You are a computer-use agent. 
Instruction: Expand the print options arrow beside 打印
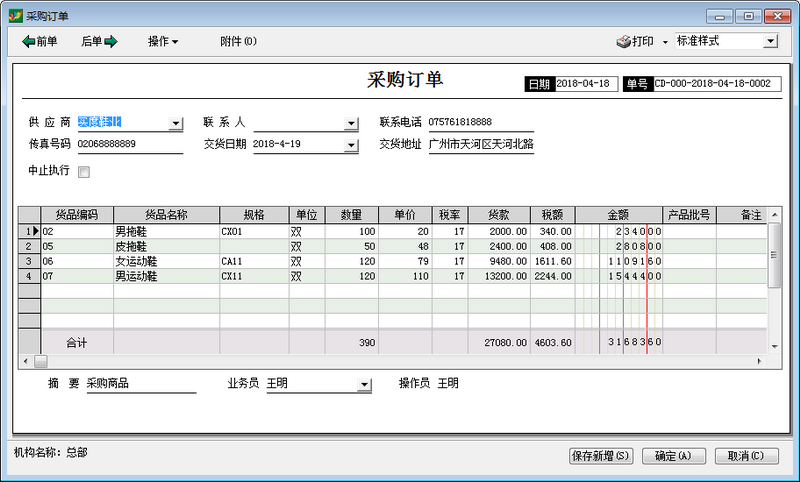tap(665, 42)
